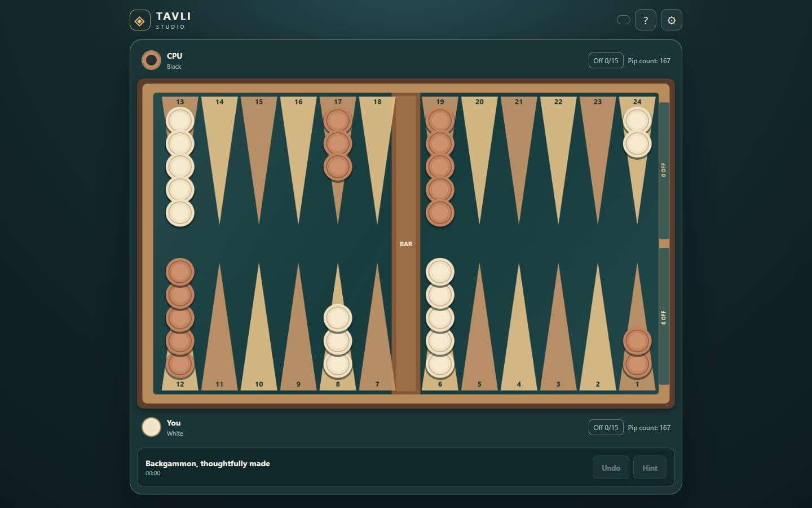The image size is (812, 508).
Task: Click the BAR strip in the board's middle
Action: coord(406,243)
